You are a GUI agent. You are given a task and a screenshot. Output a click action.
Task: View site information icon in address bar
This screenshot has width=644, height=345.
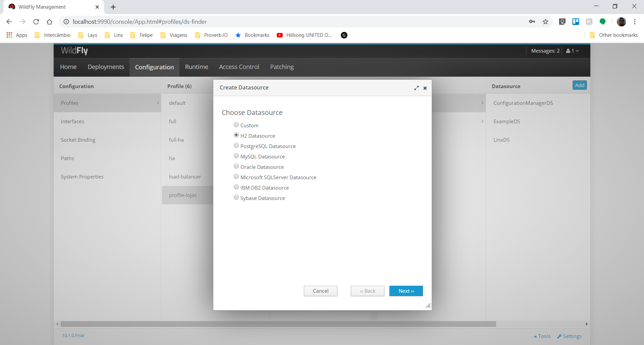(66, 22)
